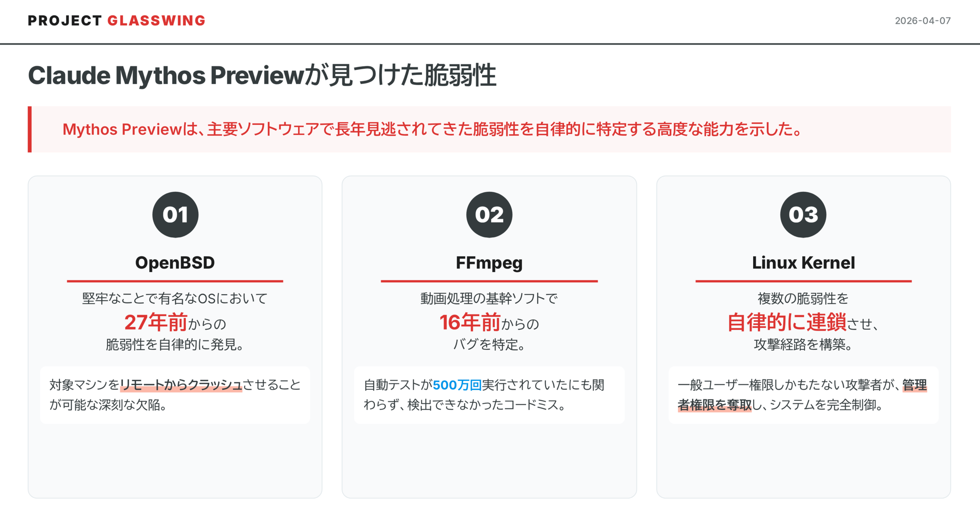Click the red 16年前 highlighted text
This screenshot has height=510, width=980.
coord(470,322)
